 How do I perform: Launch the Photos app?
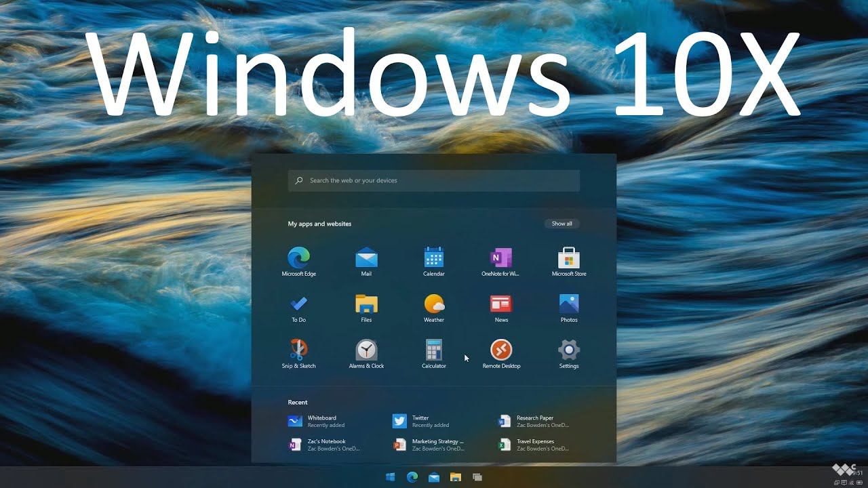[x=569, y=308]
